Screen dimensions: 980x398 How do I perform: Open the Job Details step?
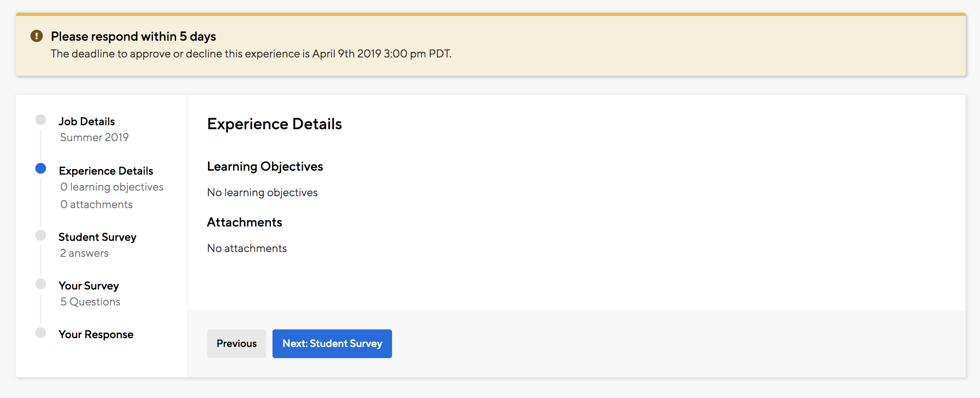86,121
